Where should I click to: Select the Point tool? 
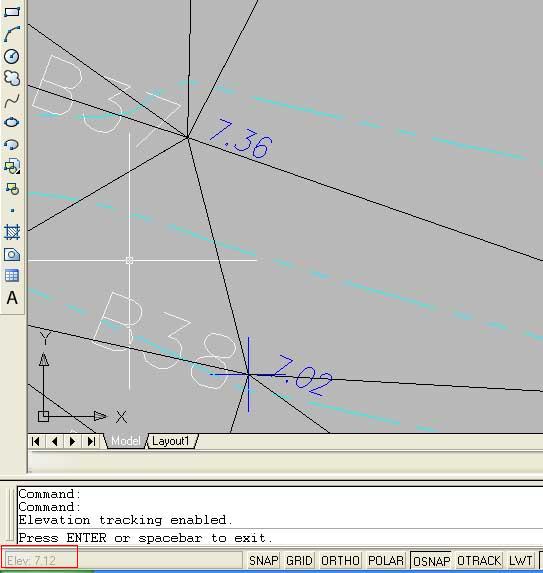(12, 210)
